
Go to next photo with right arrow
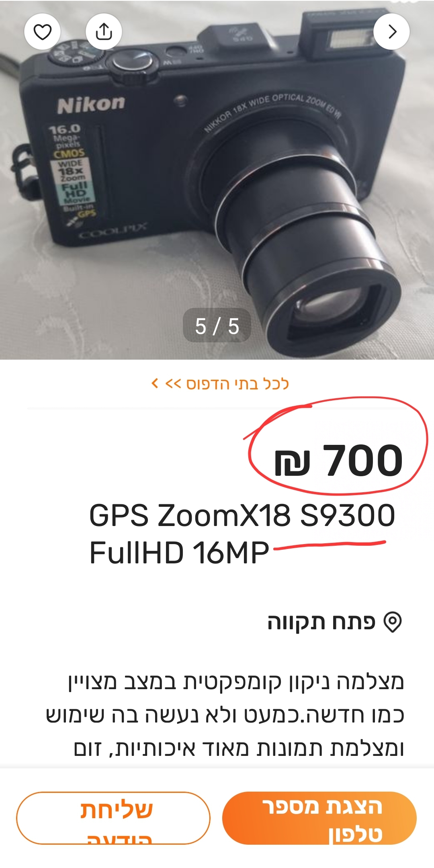[x=392, y=32]
